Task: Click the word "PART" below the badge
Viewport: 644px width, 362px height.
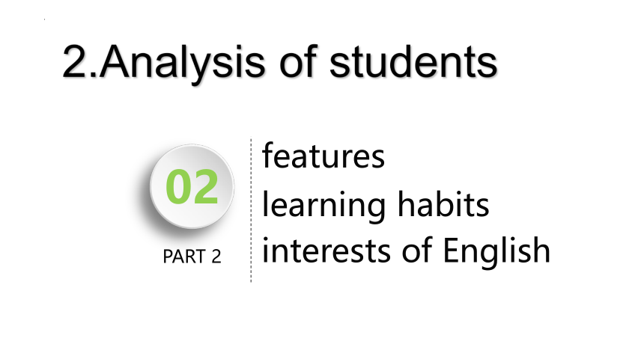Action: 184,257
